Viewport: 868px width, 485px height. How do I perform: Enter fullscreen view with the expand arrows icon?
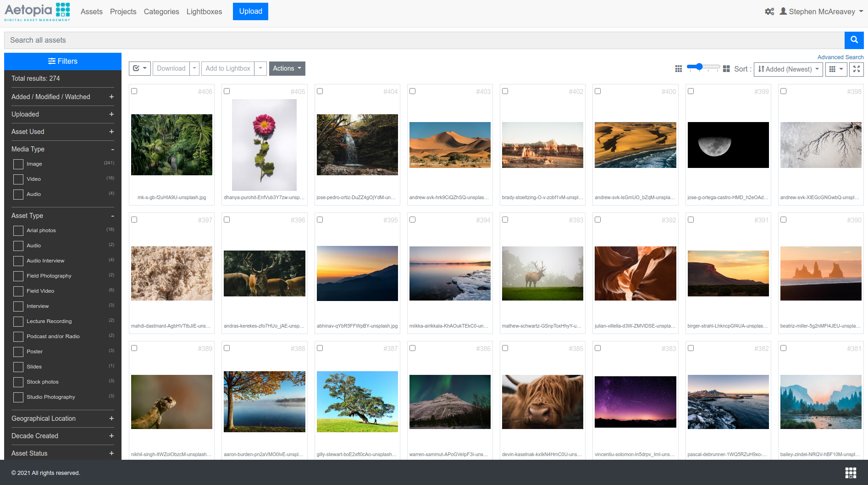click(856, 69)
